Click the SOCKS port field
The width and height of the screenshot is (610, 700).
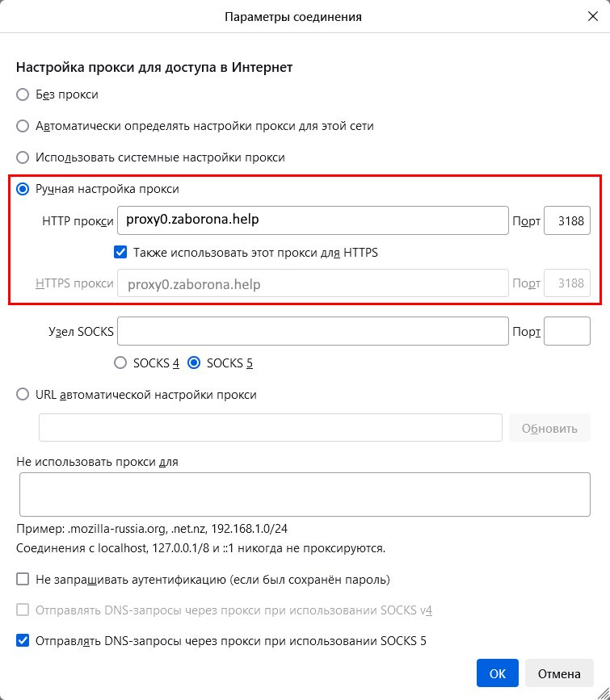point(566,331)
